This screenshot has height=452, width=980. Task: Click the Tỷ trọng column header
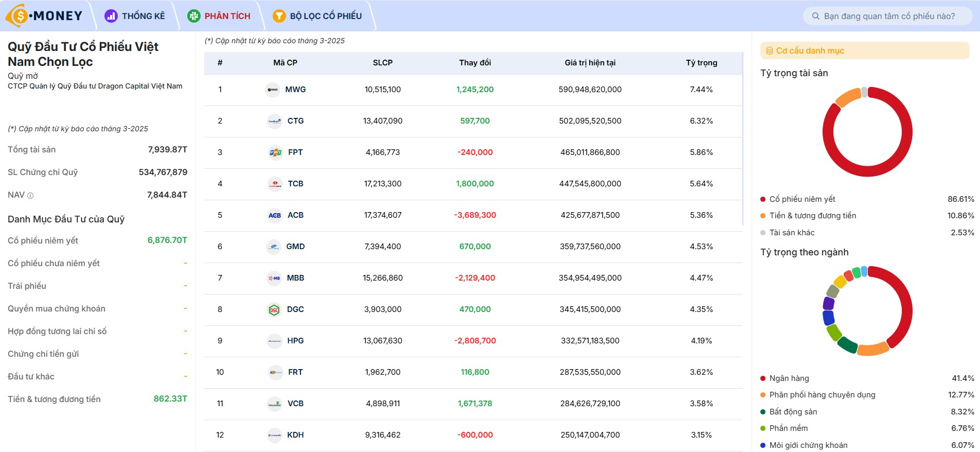click(x=701, y=63)
